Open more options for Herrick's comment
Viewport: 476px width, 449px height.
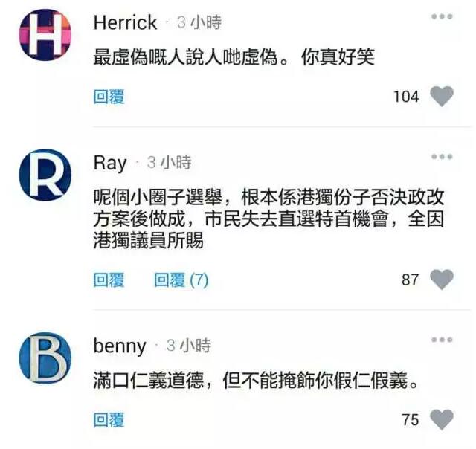(442, 16)
